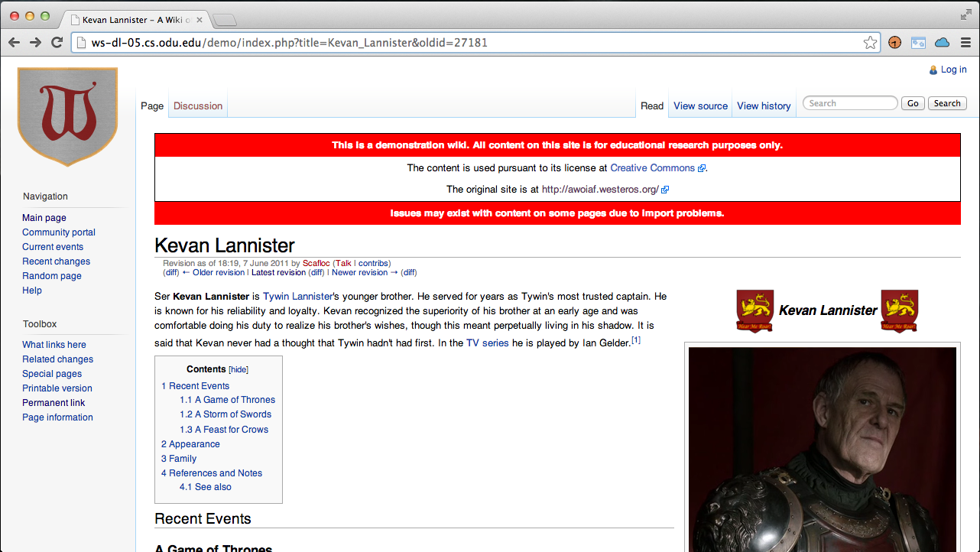Select the Read tab

(652, 106)
